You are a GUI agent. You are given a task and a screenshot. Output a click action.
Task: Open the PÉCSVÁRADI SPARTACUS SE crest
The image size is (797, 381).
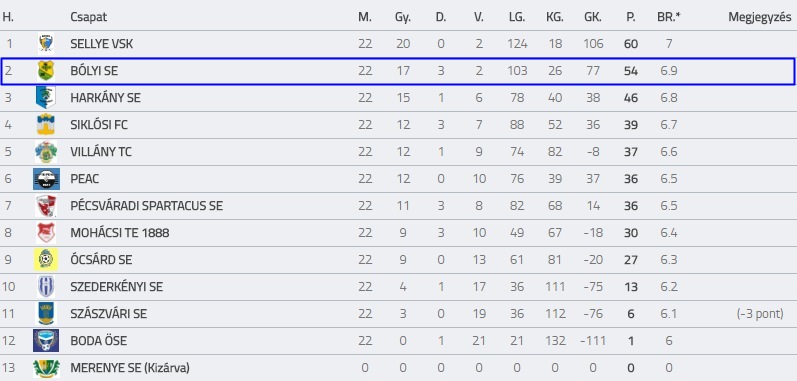tap(46, 206)
